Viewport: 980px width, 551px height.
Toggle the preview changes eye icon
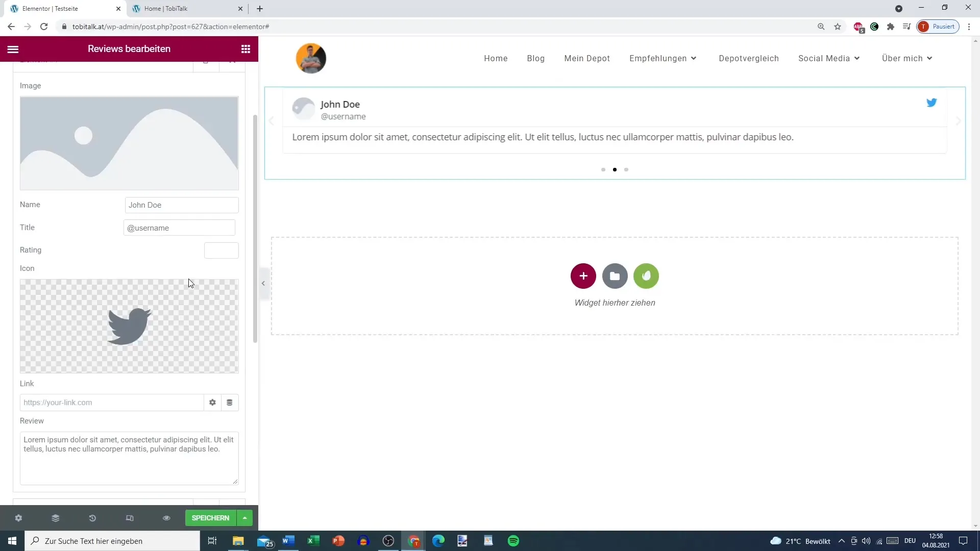pyautogui.click(x=166, y=518)
